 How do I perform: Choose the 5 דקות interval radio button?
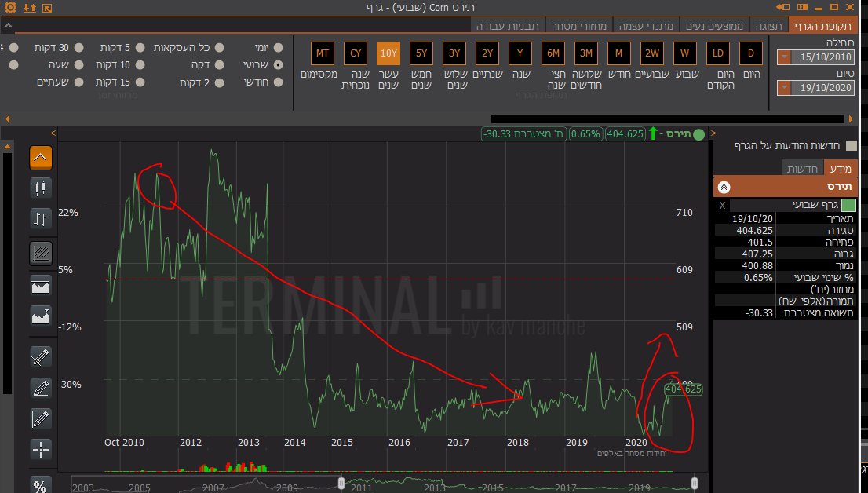140,48
